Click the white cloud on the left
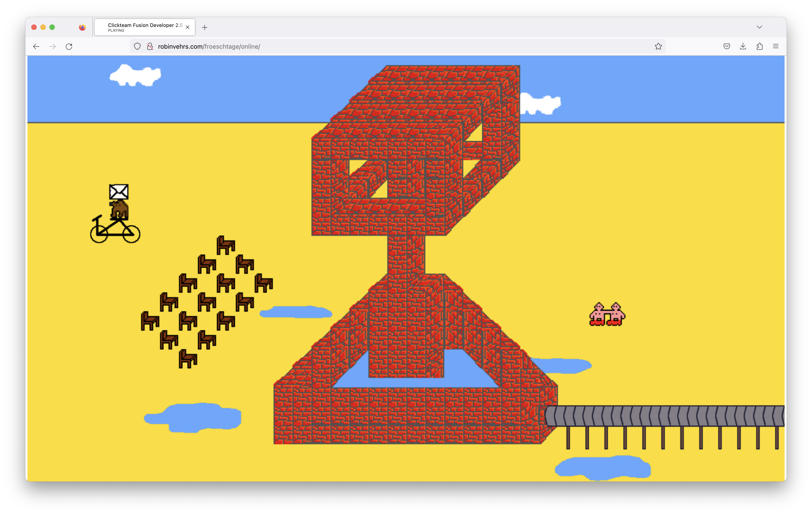812x515 pixels. (135, 75)
